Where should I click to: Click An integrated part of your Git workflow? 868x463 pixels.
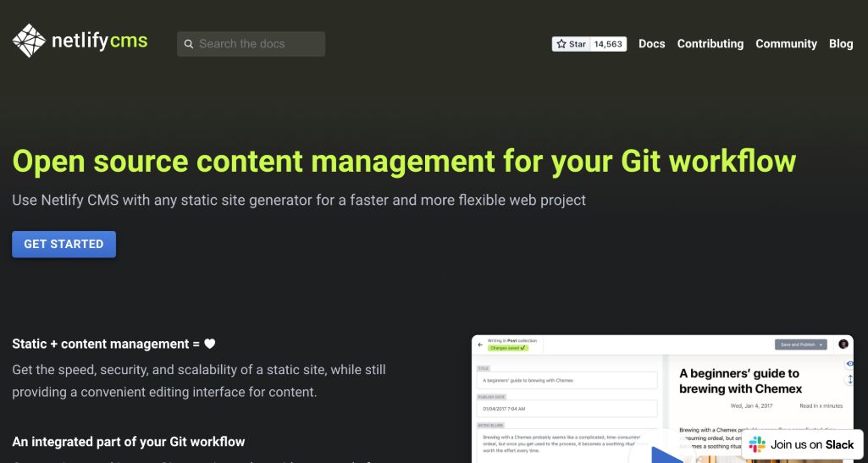pos(129,442)
